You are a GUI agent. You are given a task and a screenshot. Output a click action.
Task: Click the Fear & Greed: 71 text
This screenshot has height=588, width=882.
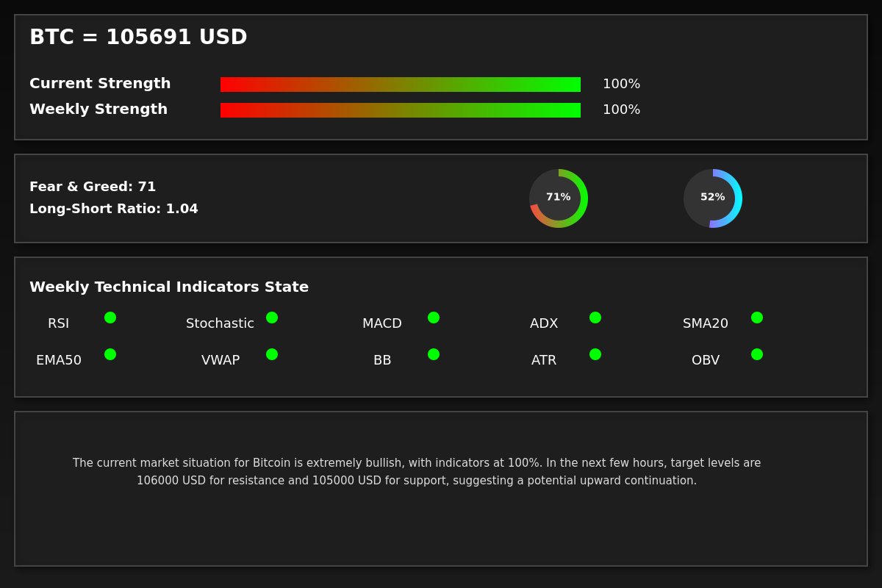click(x=93, y=187)
